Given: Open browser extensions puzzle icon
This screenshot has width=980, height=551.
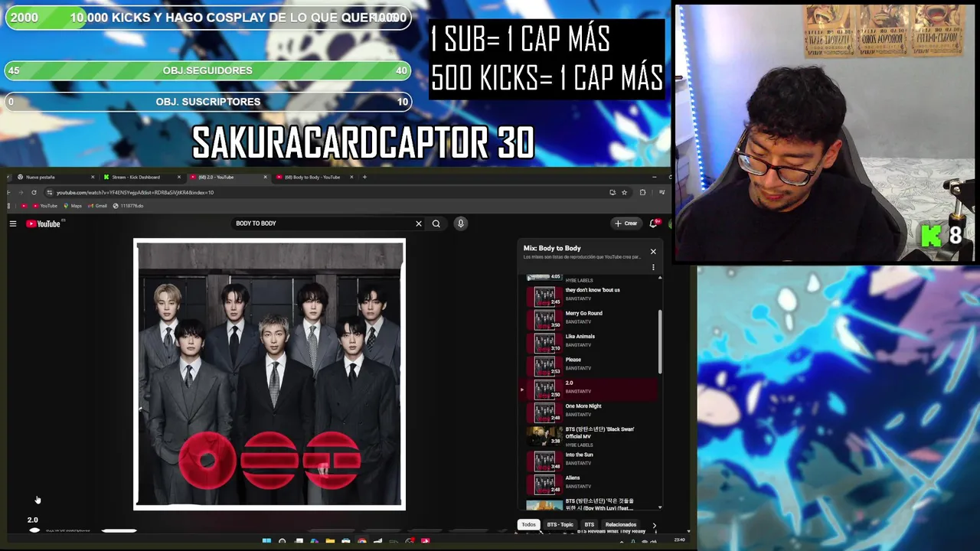Looking at the screenshot, I should pos(642,192).
